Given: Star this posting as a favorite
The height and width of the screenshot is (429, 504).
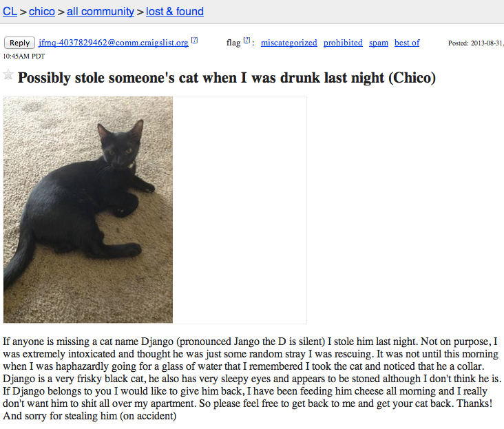Looking at the screenshot, I should [8, 75].
